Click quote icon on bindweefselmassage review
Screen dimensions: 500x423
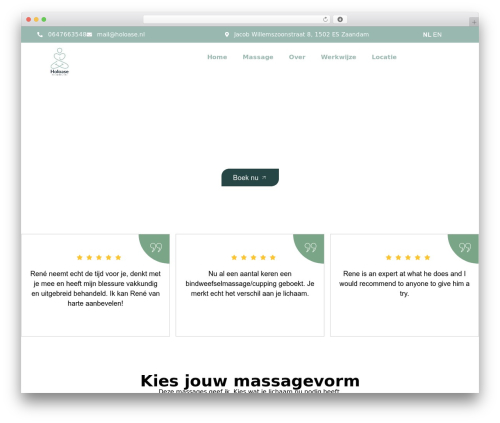click(310, 247)
